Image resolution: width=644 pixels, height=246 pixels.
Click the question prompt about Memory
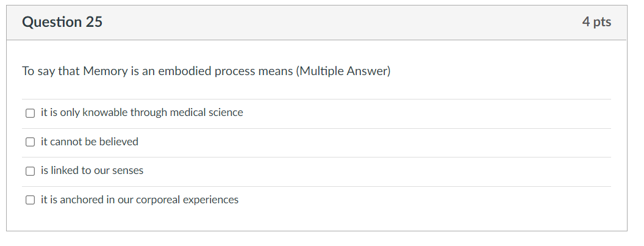[x=206, y=71]
